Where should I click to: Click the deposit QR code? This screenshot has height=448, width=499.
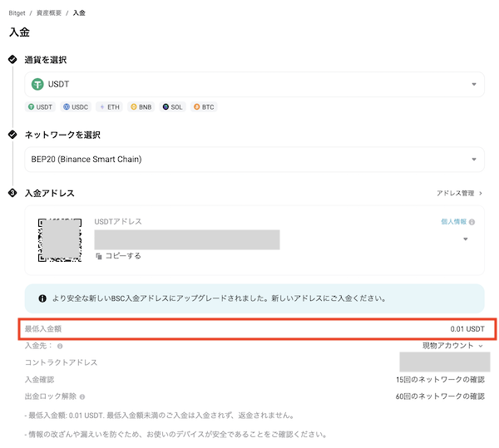click(60, 240)
